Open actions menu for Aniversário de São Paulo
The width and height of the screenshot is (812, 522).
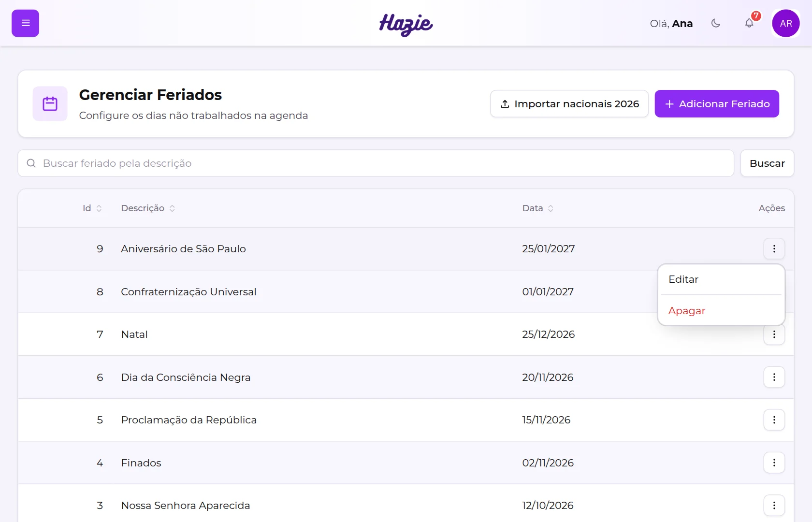(774, 248)
